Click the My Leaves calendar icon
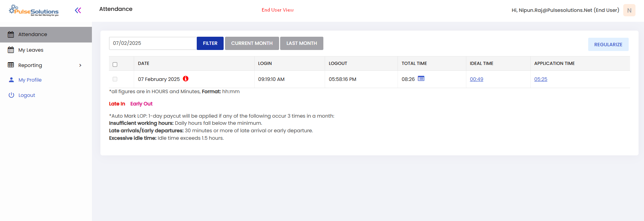The image size is (644, 221). [11, 50]
